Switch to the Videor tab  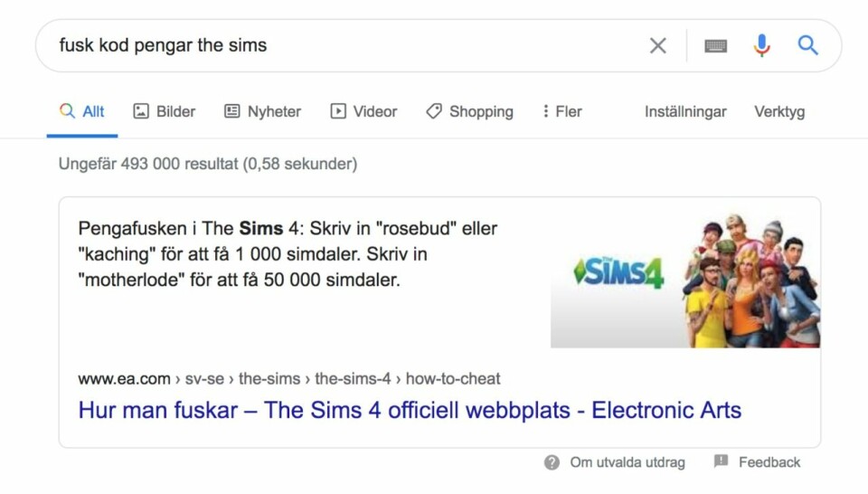point(374,111)
